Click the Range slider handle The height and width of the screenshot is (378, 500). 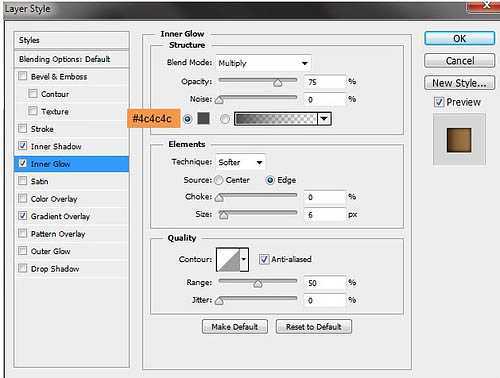(258, 284)
